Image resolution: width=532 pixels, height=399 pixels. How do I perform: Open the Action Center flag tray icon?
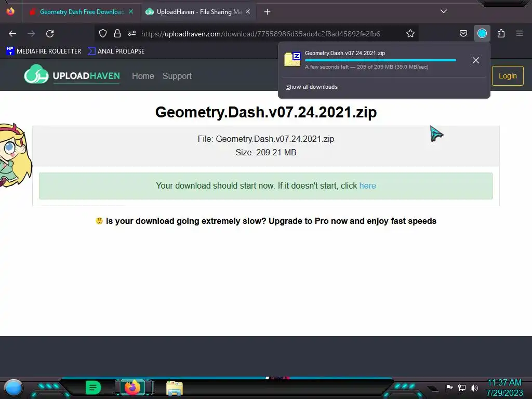click(449, 388)
